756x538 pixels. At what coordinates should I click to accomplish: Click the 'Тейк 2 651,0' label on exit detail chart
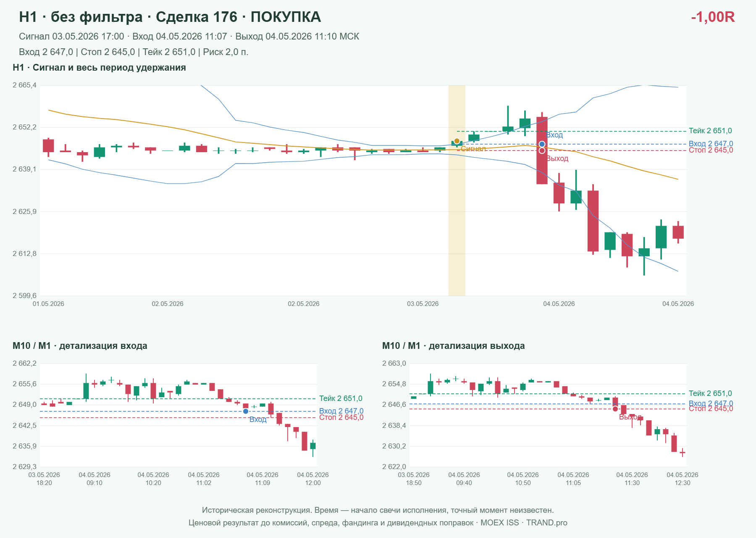(710, 393)
